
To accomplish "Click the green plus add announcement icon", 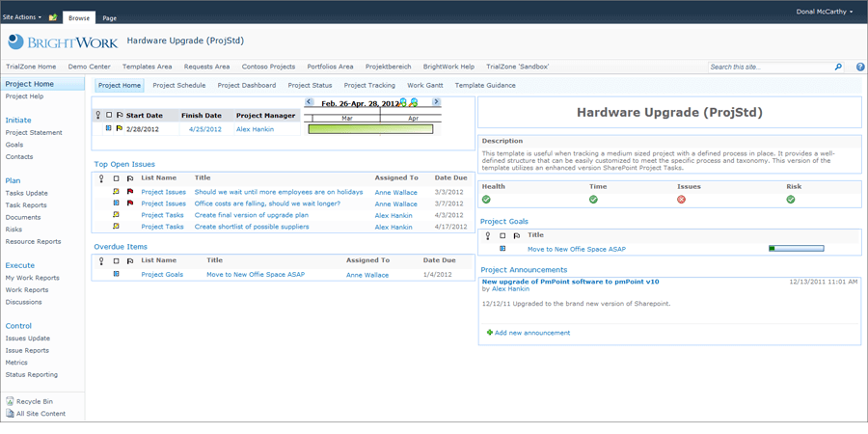I will coord(489,333).
